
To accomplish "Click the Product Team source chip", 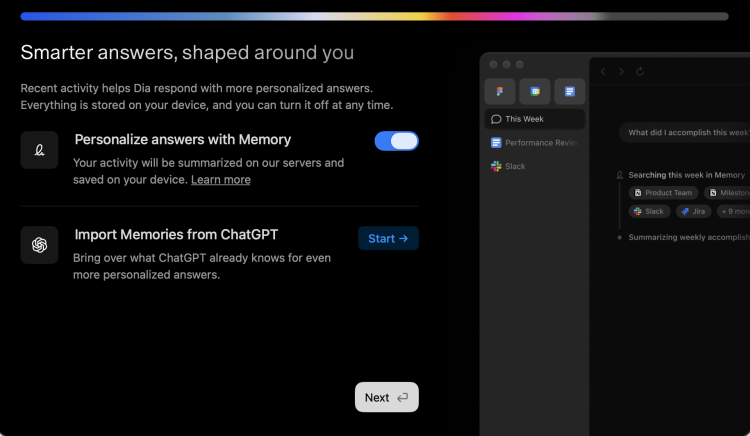I will tap(663, 193).
